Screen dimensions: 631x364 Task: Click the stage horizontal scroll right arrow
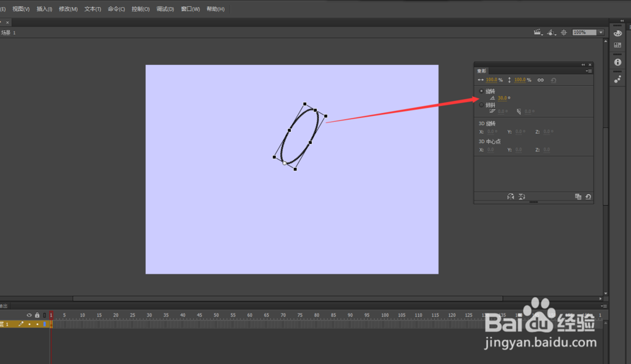[x=601, y=298]
